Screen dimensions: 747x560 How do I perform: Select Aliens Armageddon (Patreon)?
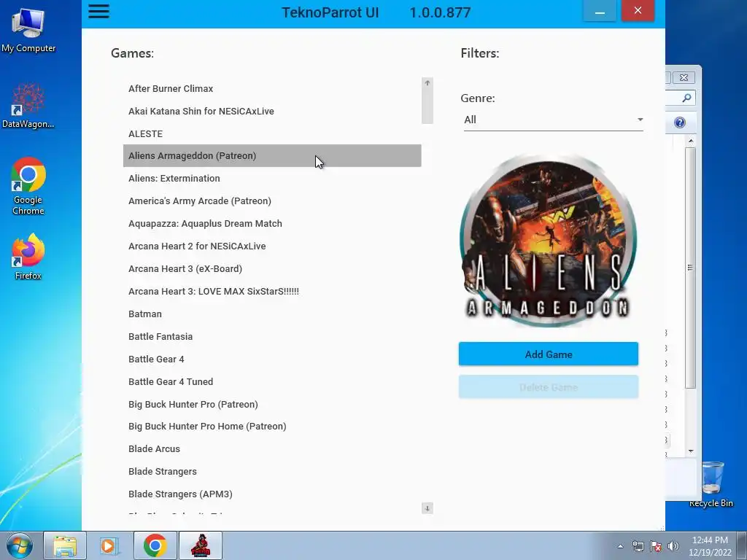pyautogui.click(x=272, y=156)
